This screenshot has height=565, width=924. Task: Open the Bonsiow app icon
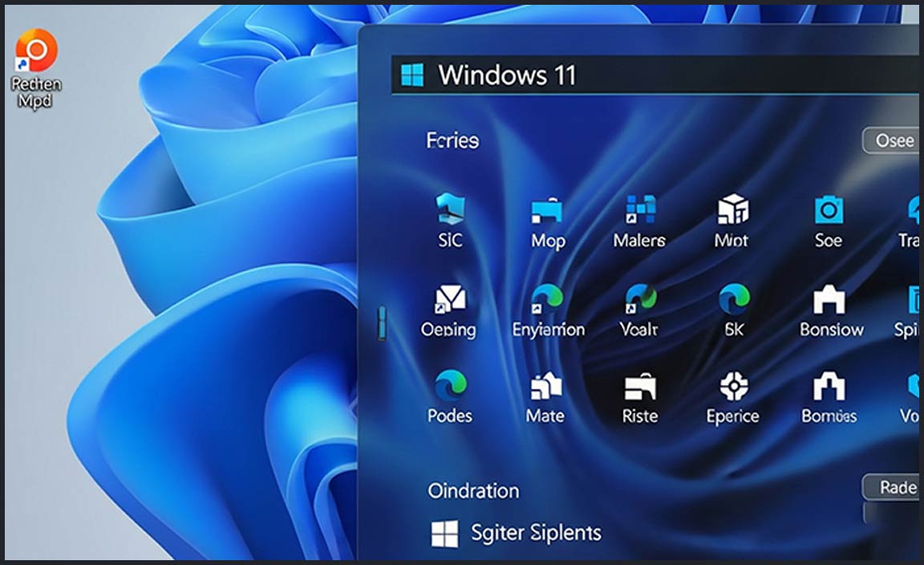click(830, 301)
